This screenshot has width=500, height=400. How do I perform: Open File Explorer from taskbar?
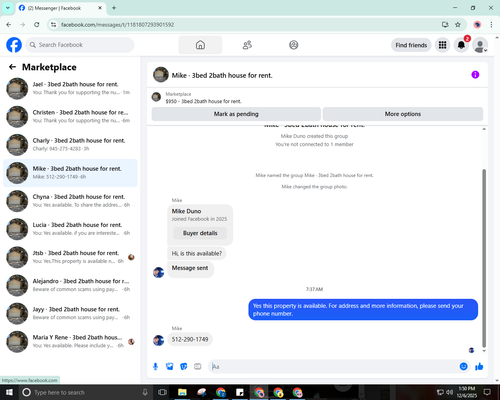click(182, 392)
